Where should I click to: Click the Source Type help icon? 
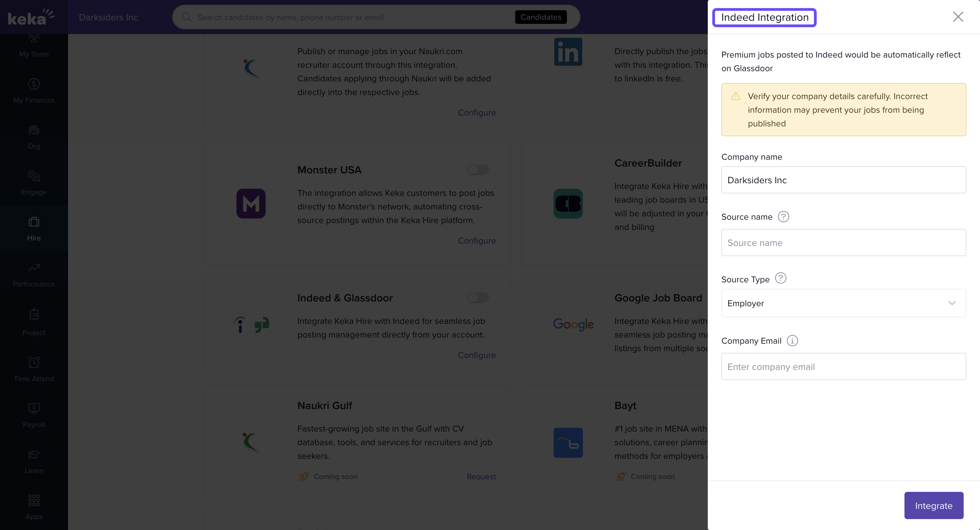click(780, 278)
